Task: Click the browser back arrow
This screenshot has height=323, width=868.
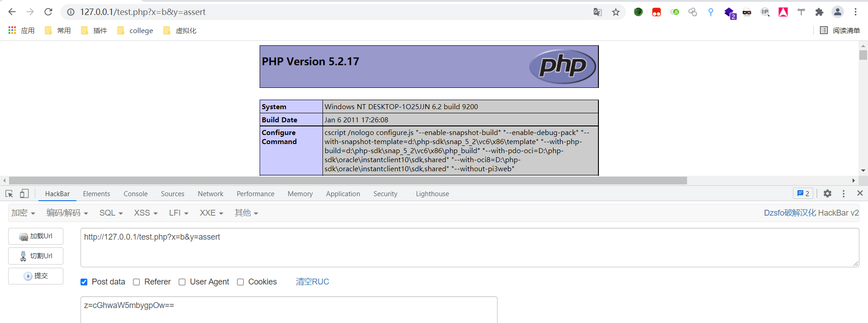Action: 12,12
